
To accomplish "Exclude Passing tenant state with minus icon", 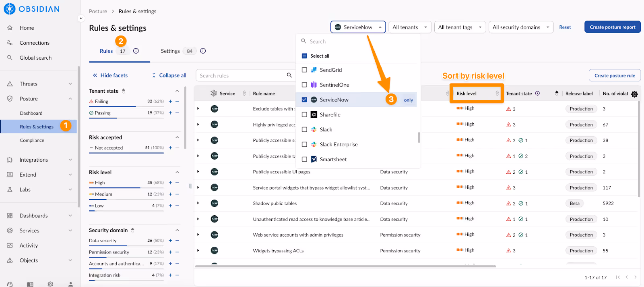I will 177,113.
